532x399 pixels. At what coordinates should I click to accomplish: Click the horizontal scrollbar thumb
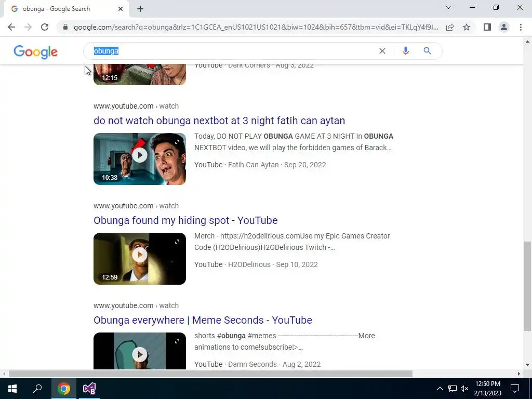pyautogui.click(x=210, y=374)
